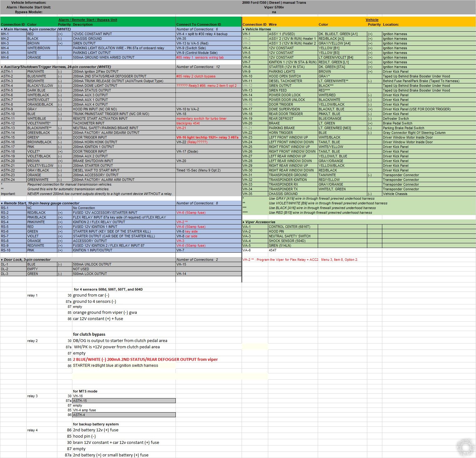This screenshot has width=476, height=458.
Task: Click the 'Viper 5706v' unit cell
Action: (274, 7)
